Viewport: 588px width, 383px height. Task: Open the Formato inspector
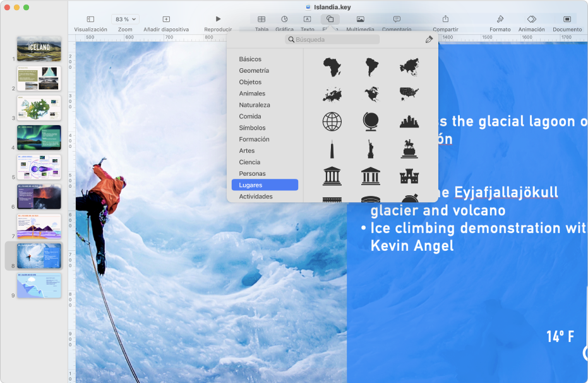click(500, 19)
